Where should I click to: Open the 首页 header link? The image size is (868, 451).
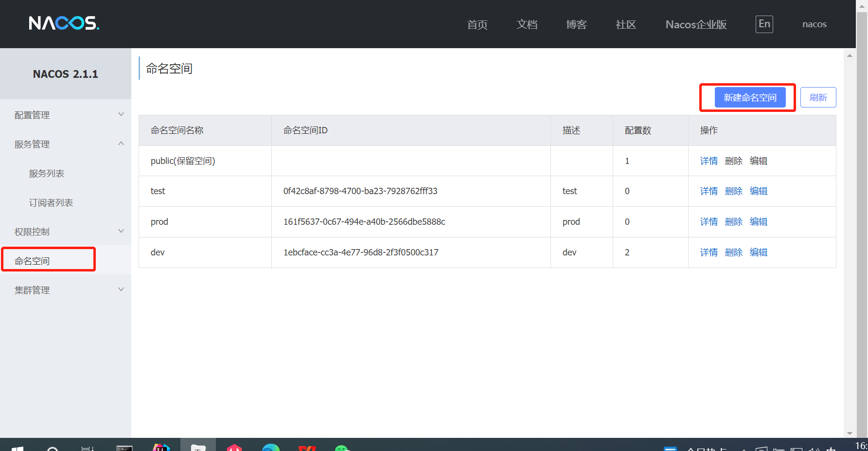coord(477,24)
